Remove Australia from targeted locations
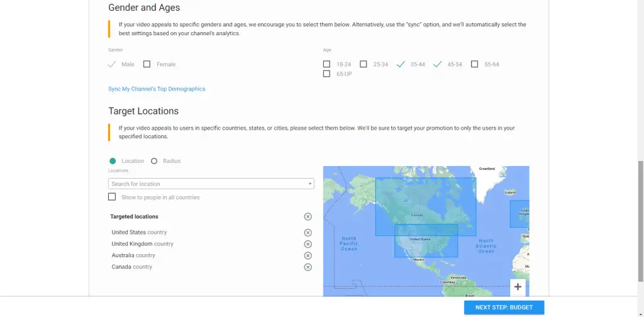 click(308, 255)
